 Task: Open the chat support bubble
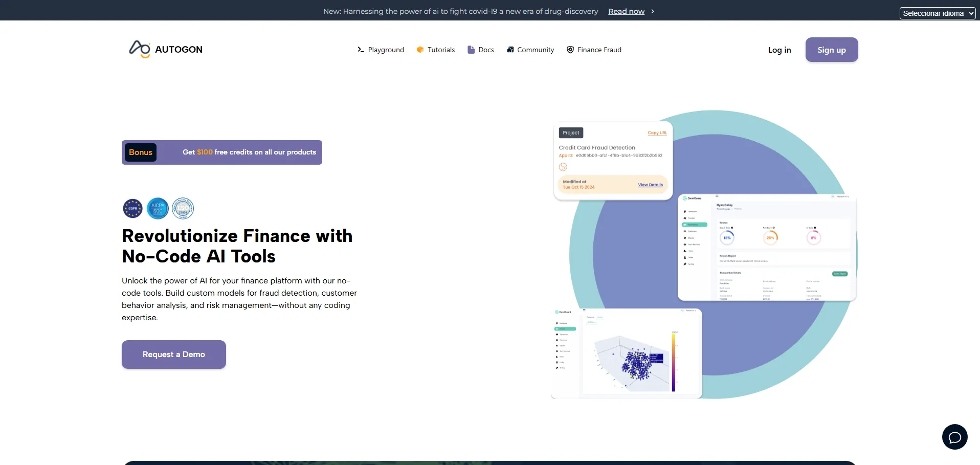pyautogui.click(x=954, y=437)
